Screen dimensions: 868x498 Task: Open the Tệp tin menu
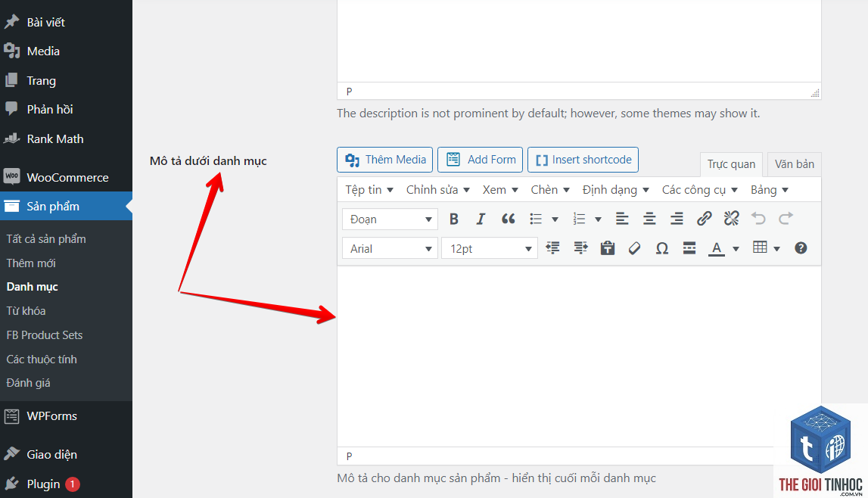click(x=369, y=190)
